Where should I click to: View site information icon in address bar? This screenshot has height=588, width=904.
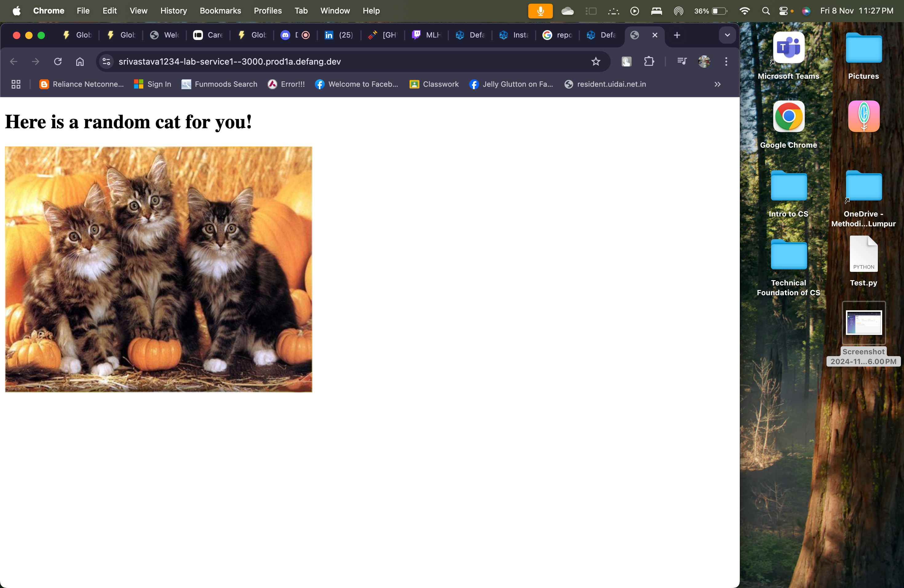click(107, 62)
